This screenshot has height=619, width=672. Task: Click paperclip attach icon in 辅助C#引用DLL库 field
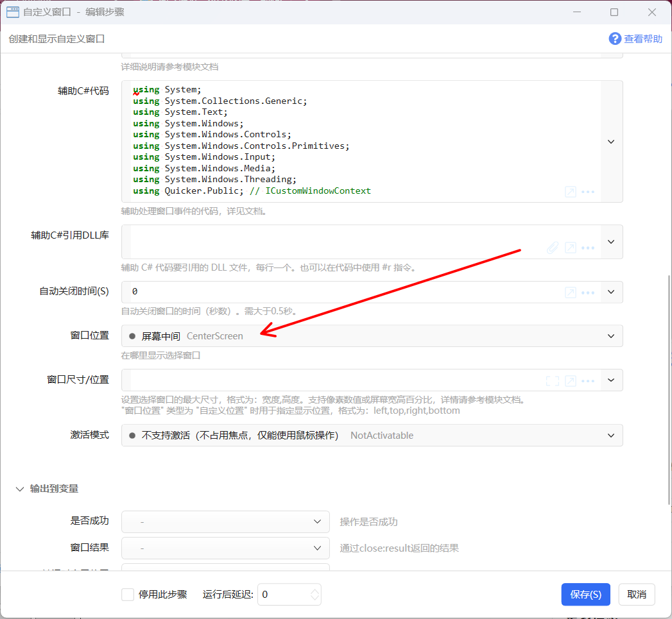coord(553,248)
